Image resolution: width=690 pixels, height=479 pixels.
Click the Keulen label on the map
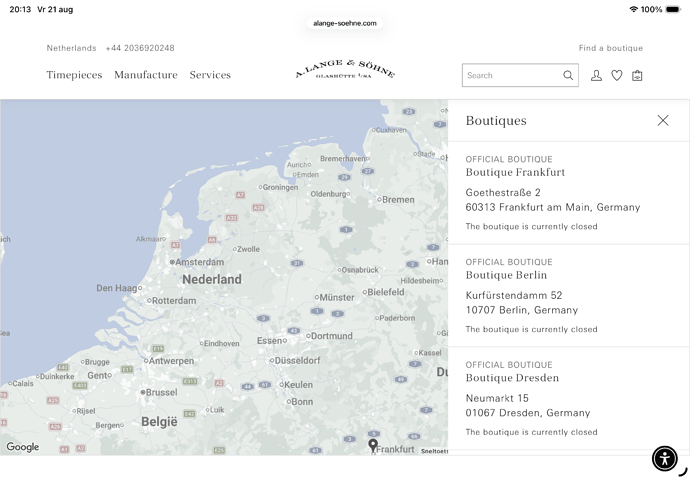click(x=298, y=385)
